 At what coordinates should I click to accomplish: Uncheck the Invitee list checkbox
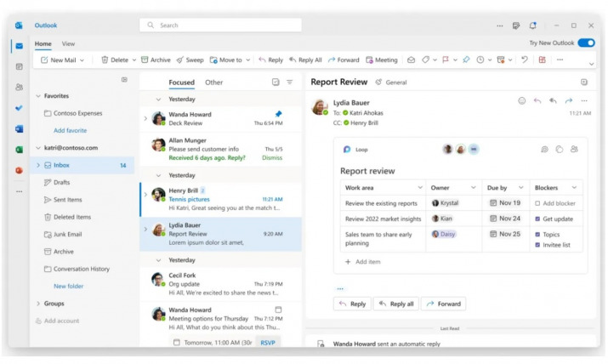537,245
